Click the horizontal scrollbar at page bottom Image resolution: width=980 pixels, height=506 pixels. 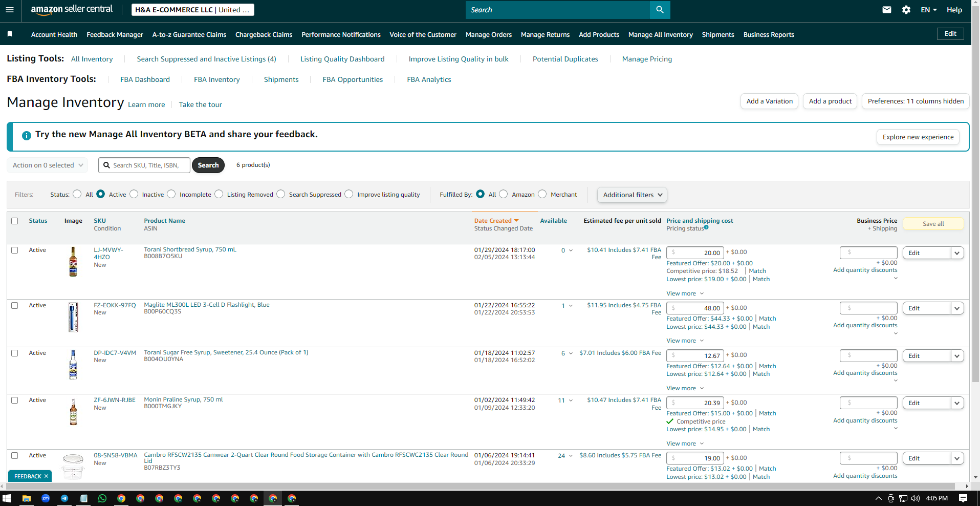[x=481, y=486]
